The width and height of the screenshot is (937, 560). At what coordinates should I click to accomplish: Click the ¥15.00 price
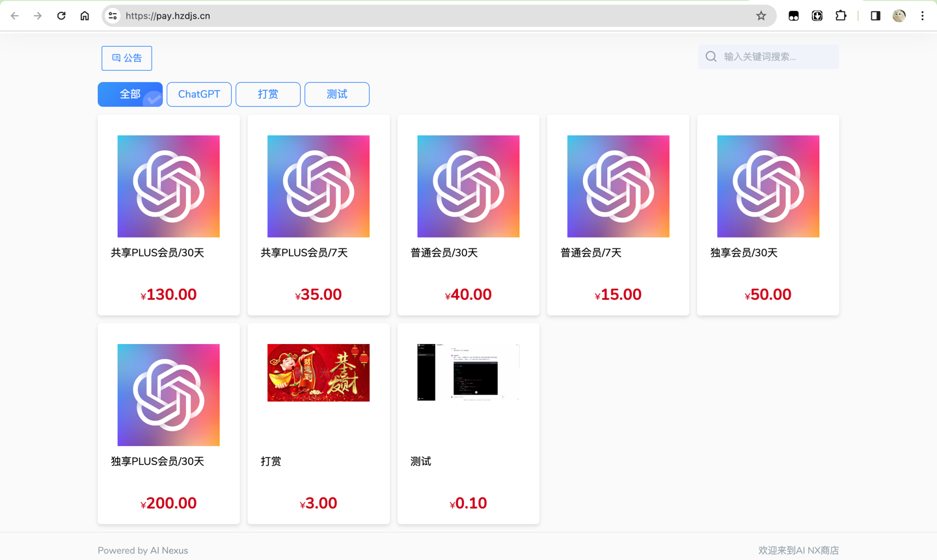pos(618,295)
